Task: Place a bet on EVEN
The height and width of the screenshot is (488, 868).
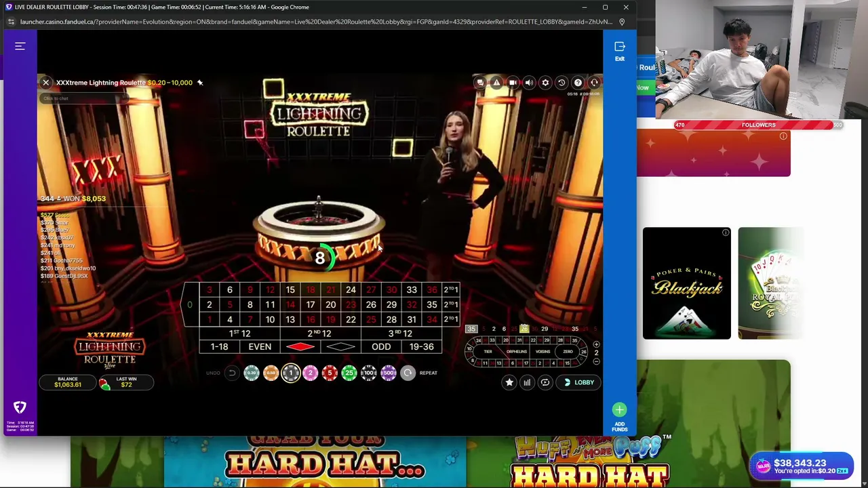Action: coord(260,346)
